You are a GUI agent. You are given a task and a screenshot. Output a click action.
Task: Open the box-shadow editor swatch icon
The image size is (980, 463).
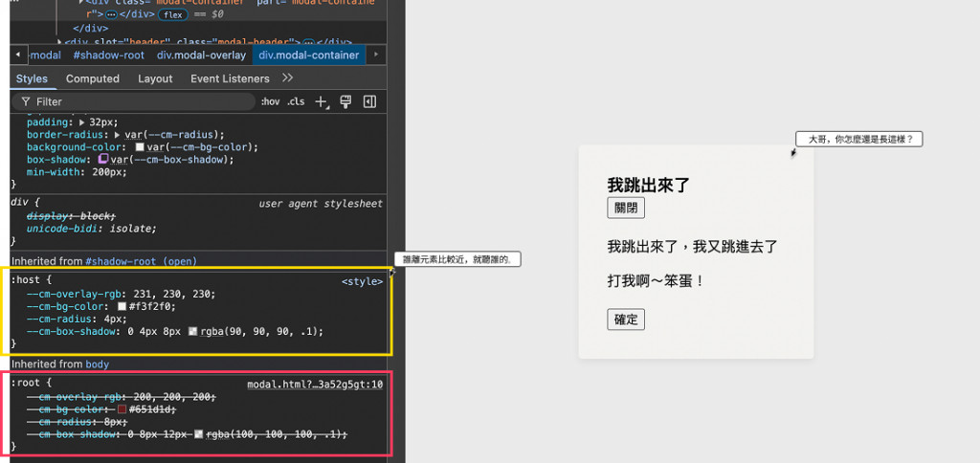[x=104, y=160]
